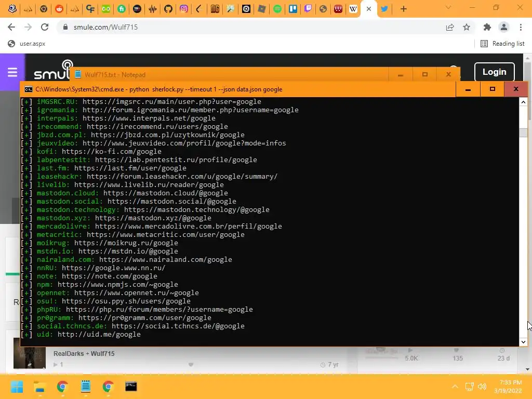Click the interpals result URL
The width and height of the screenshot is (532, 399).
pos(149,118)
